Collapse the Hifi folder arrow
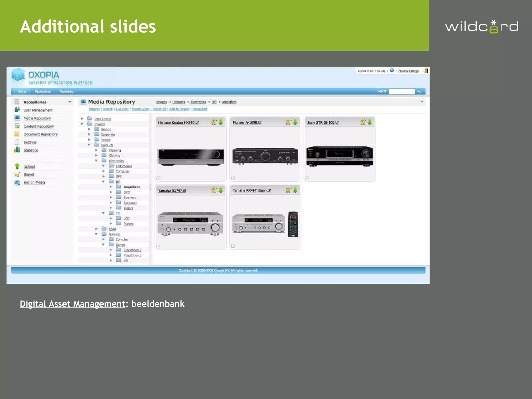The image size is (532, 399). point(103,182)
